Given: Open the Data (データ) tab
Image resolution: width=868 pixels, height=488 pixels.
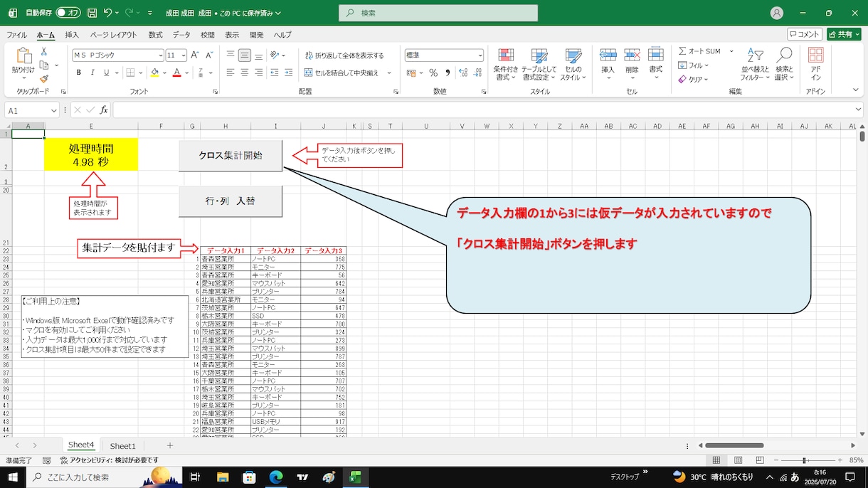Looking at the screenshot, I should [181, 34].
